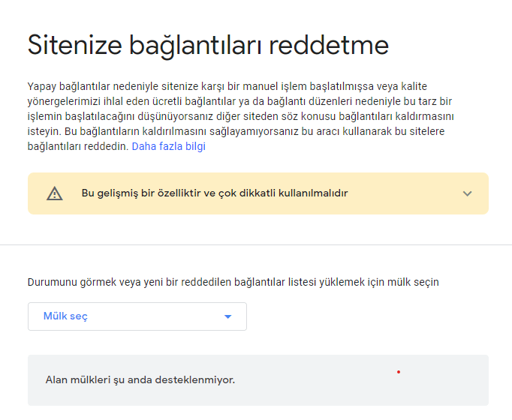Click empty yellow banner area left of chevron
Image resolution: width=512 pixels, height=420 pixels.
[x=405, y=193]
